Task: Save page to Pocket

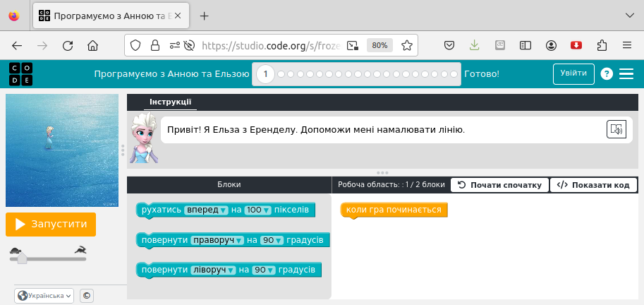Action: 449,45
